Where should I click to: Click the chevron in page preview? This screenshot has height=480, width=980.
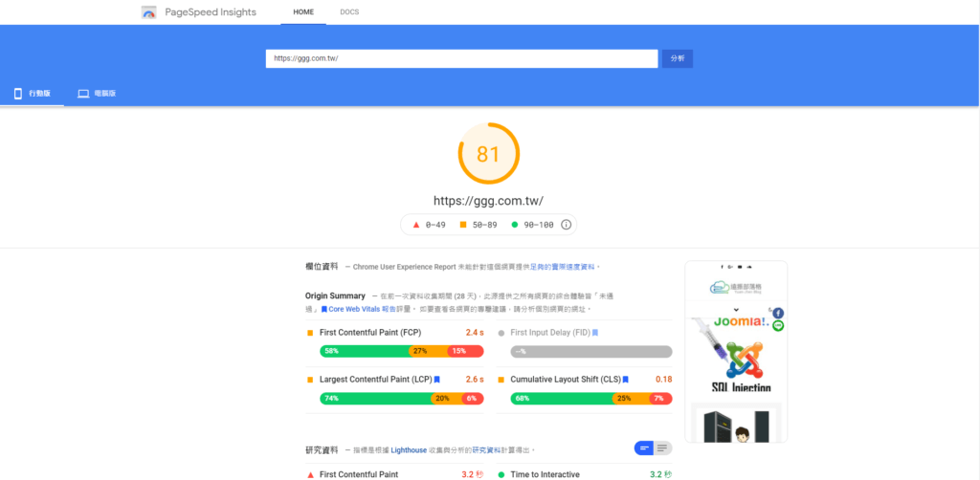point(736,310)
